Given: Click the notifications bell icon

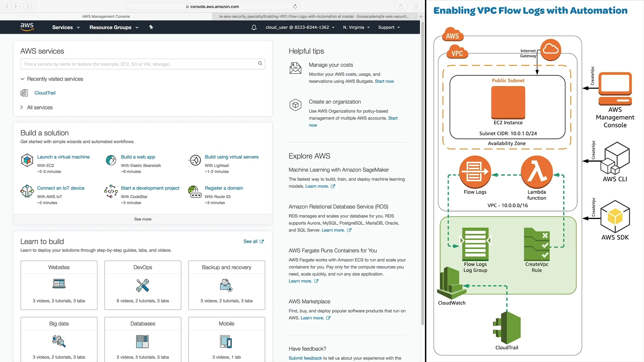Looking at the screenshot, I should [254, 27].
